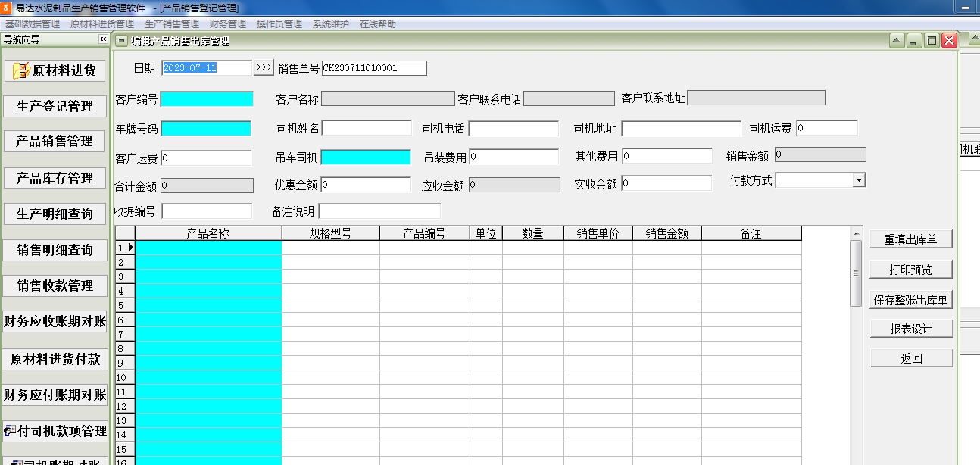The image size is (980, 465).
Task: Click grid scrollbar up arrow
Action: (857, 233)
